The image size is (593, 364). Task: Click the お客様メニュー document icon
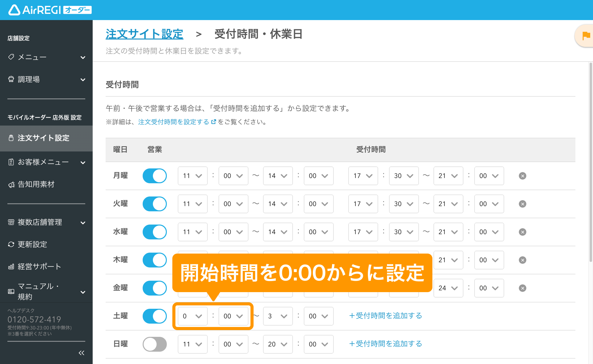tap(11, 162)
